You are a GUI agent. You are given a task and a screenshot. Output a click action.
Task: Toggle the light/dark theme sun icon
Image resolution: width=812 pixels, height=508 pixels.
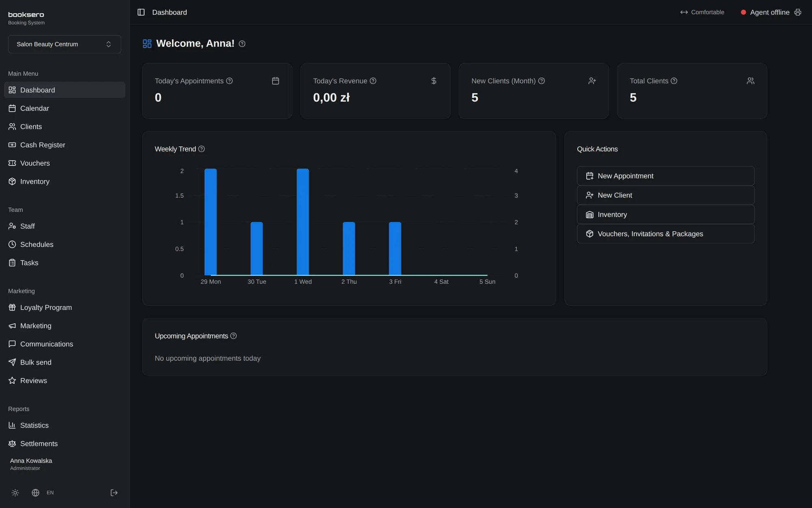tap(15, 493)
